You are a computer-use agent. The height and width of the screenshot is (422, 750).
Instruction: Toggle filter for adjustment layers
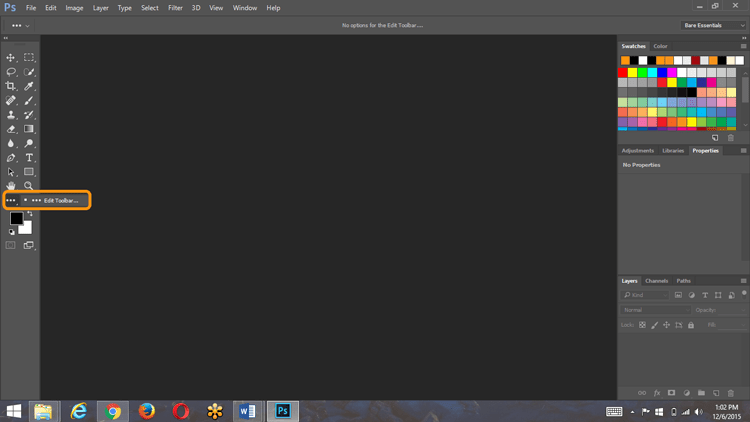click(692, 295)
